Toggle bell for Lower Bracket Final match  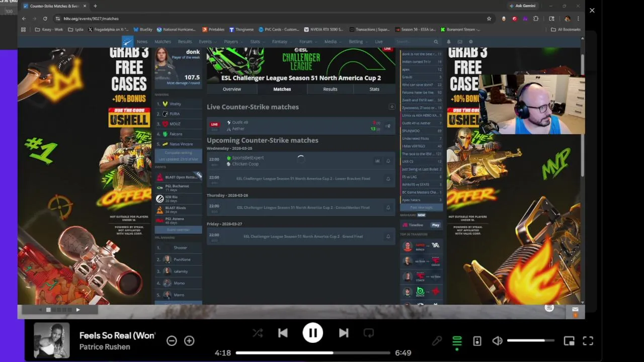(x=388, y=178)
